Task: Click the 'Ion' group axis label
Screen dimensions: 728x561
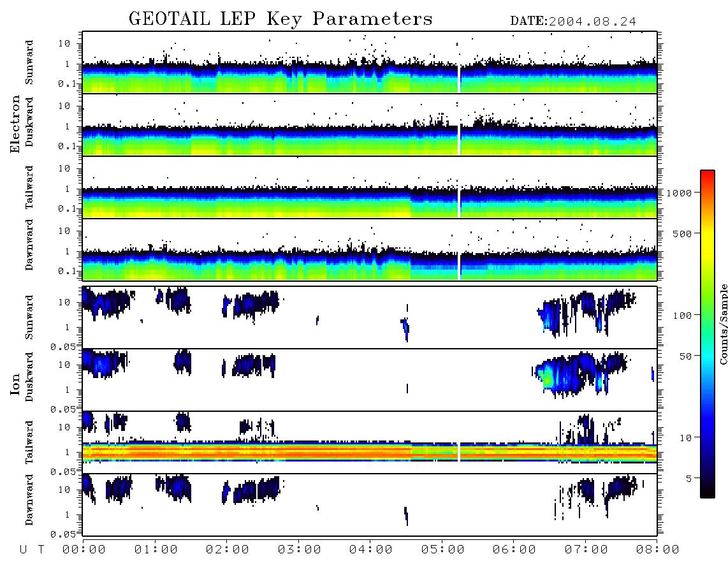Action: pos(15,384)
